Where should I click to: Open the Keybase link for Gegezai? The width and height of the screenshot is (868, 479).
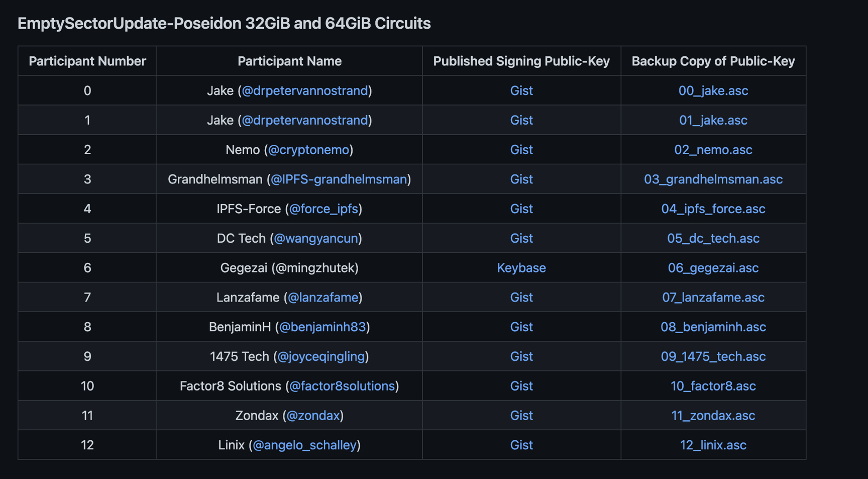521,268
